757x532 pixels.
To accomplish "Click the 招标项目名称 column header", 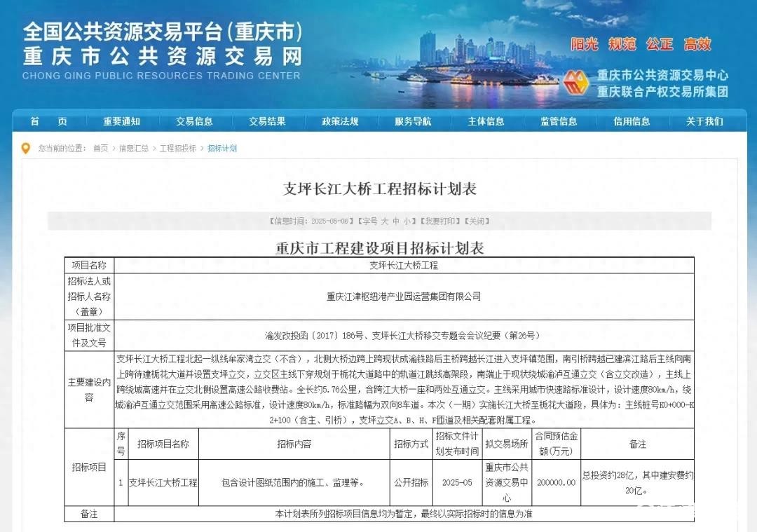I will tap(163, 444).
